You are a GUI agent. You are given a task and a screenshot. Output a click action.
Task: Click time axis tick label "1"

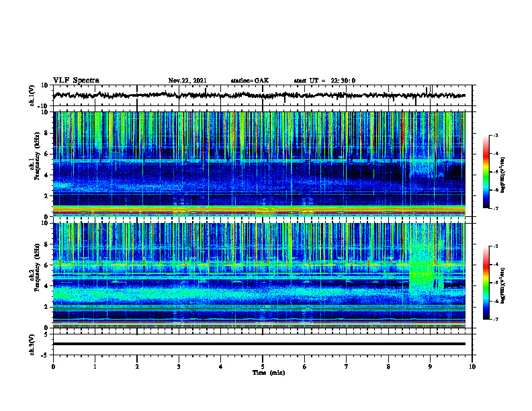coord(95,367)
